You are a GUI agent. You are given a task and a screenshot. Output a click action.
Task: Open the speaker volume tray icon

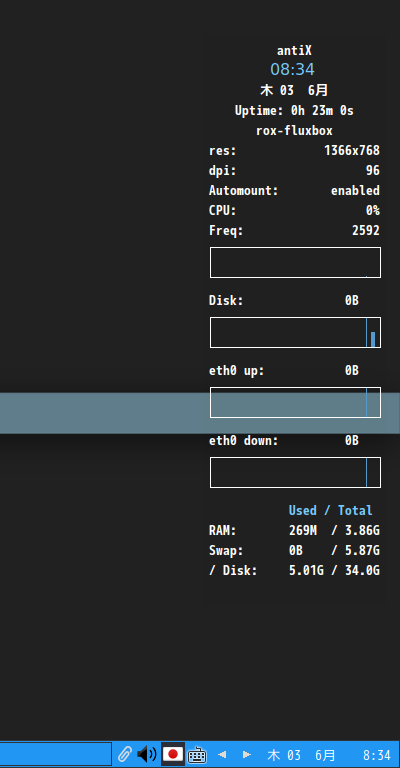146,754
